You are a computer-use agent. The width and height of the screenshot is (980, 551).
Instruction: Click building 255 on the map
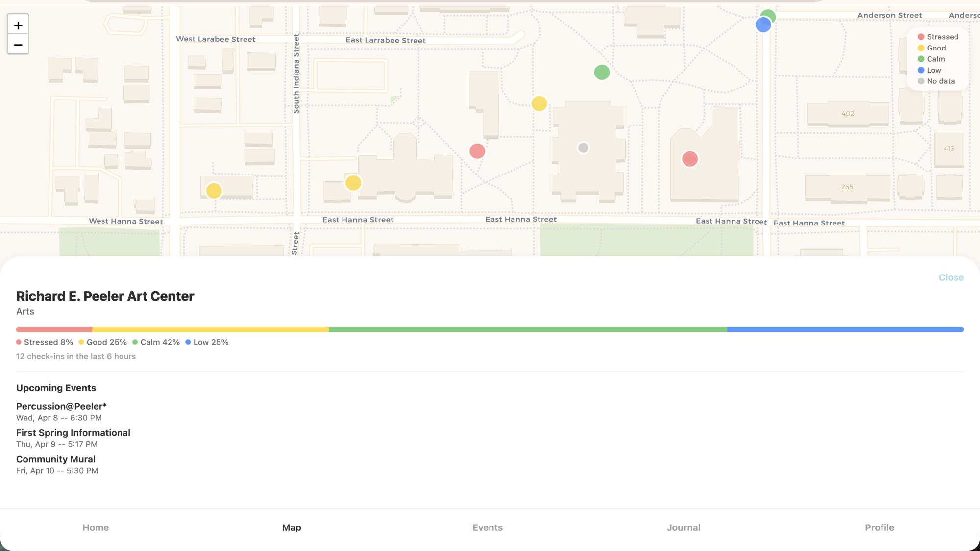[847, 187]
